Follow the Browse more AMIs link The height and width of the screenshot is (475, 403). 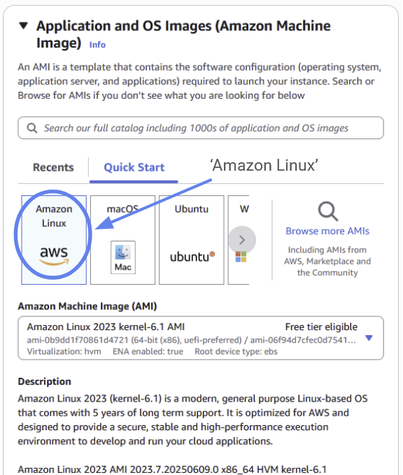pos(327,231)
